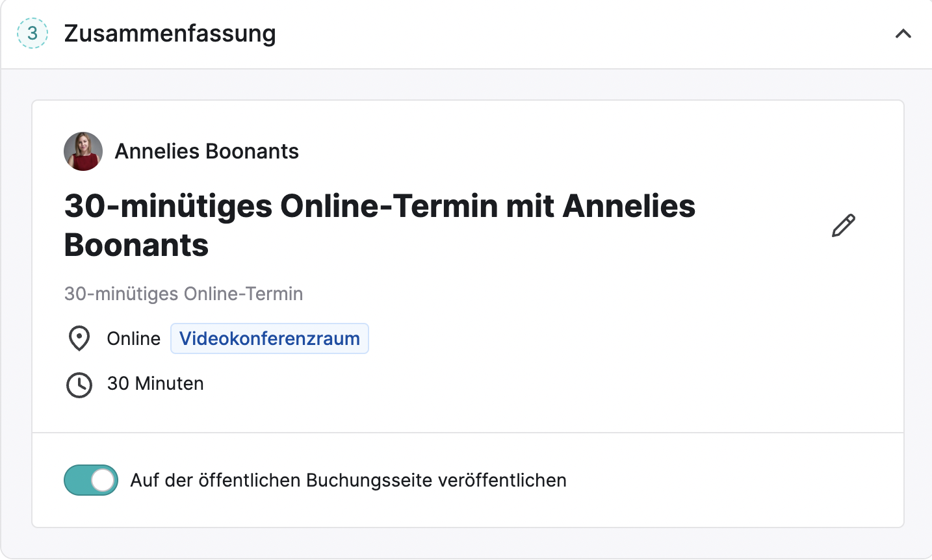This screenshot has width=932, height=560.
Task: Click the pencil edit icon
Action: click(x=844, y=225)
